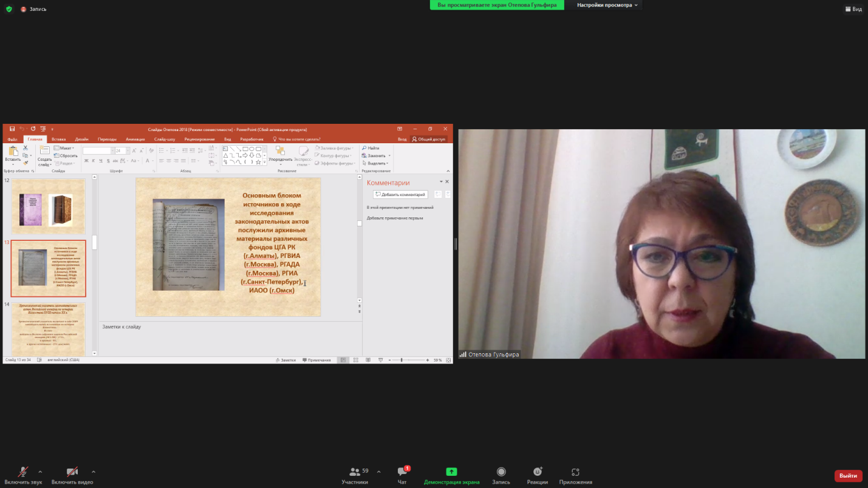Click the Запись record icon in toolbar
868x488 pixels.
coord(501,475)
